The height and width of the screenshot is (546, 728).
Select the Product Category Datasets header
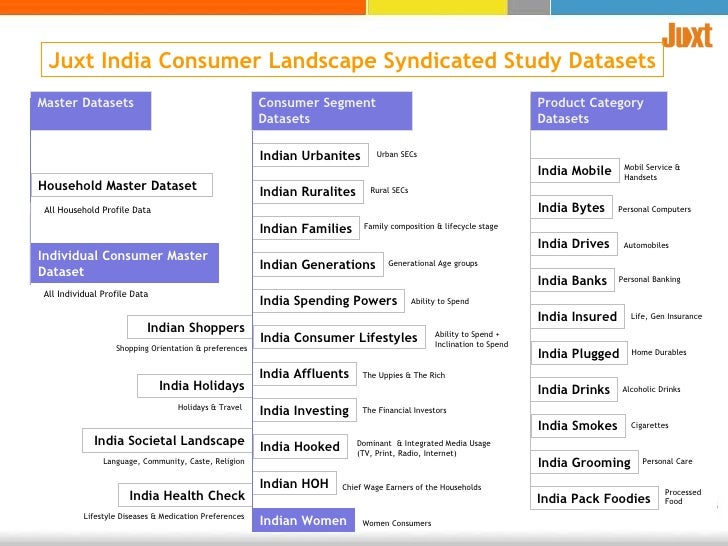coord(599,111)
